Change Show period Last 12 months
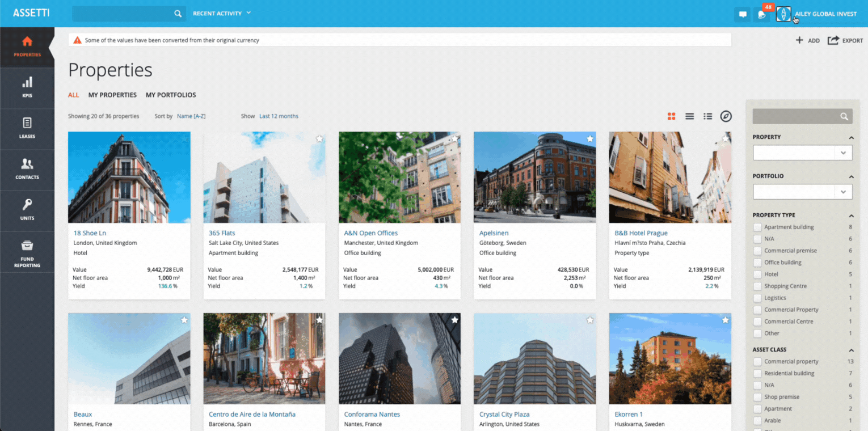 pyautogui.click(x=279, y=116)
